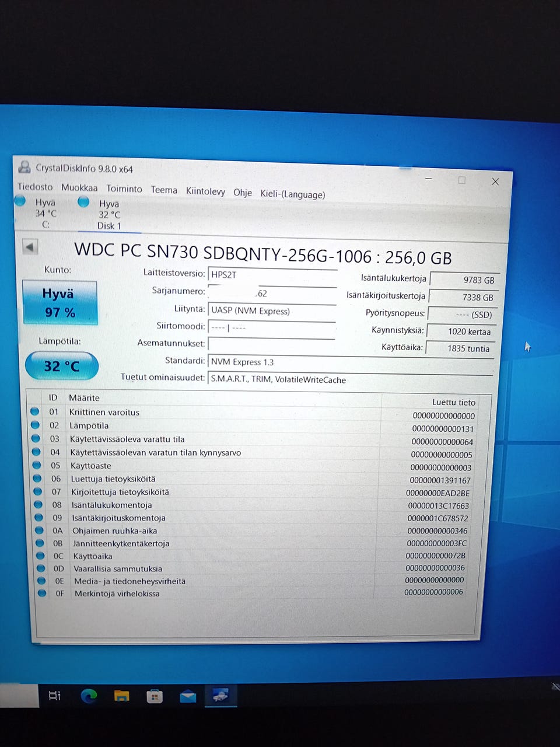Click the previous disk arrow button

[30, 247]
